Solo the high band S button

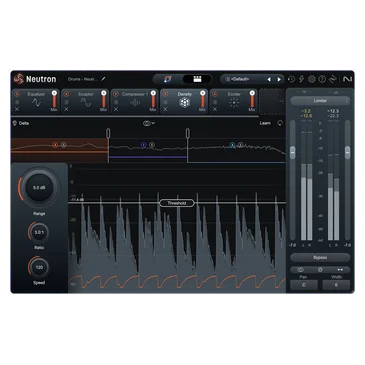click(x=241, y=145)
